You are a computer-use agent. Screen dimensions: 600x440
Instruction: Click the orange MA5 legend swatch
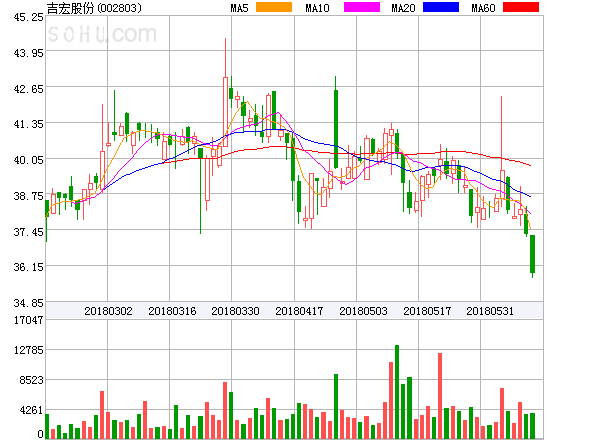(274, 7)
